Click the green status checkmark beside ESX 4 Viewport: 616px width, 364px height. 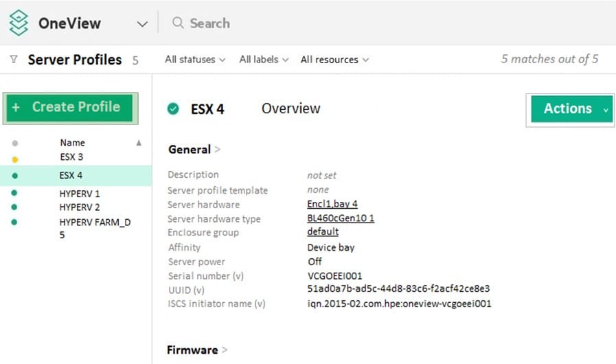pyautogui.click(x=173, y=109)
